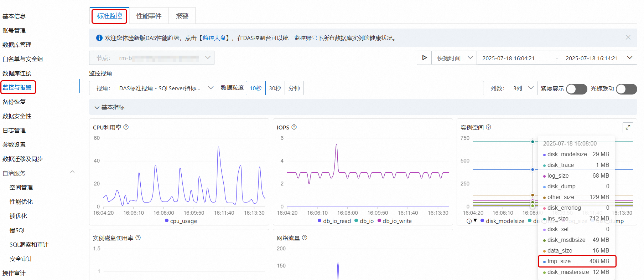644x280 pixels.
Task: Open the 快捷时间 dropdown
Action: pos(455,58)
